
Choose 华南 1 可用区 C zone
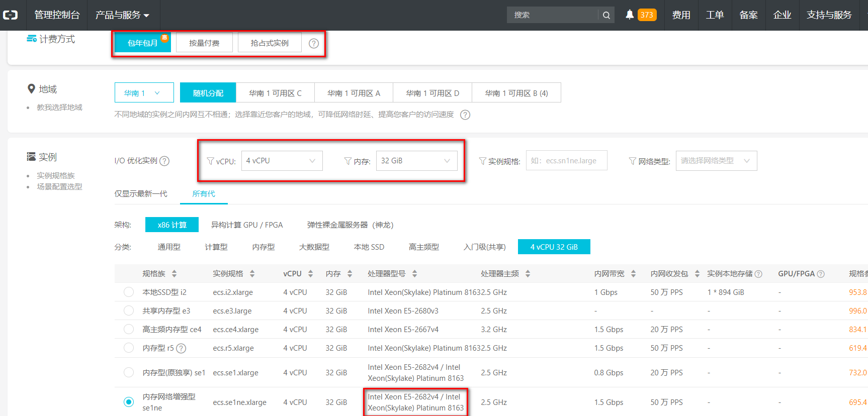click(x=275, y=93)
